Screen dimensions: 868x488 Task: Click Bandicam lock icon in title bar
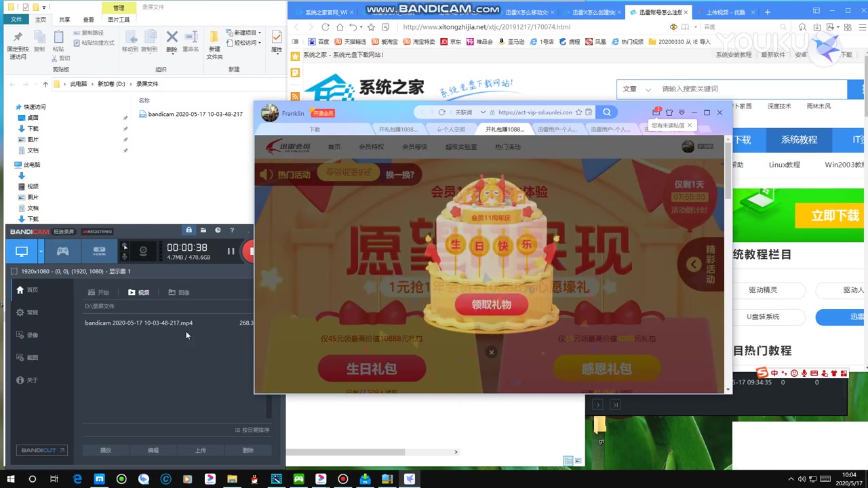pos(189,230)
